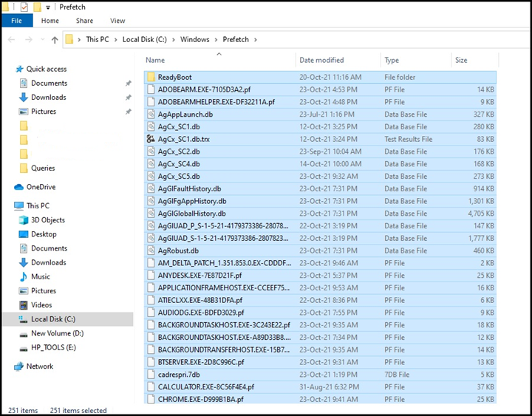Click the Forward navigation arrow
This screenshot has width=532, height=416.
click(x=29, y=40)
